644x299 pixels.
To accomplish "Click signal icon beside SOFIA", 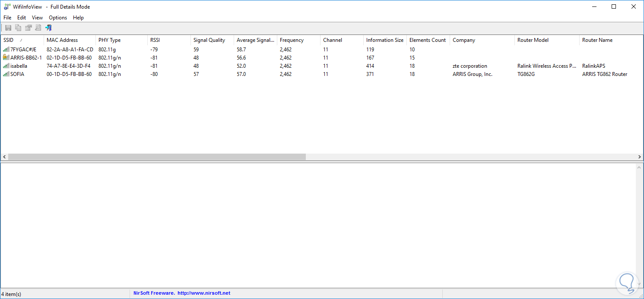I will (x=6, y=74).
